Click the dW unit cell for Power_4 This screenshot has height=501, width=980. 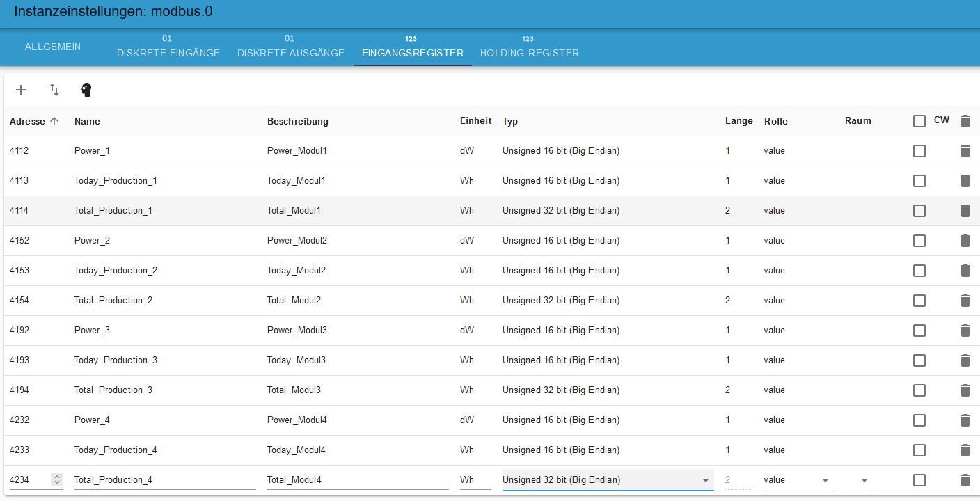467,420
